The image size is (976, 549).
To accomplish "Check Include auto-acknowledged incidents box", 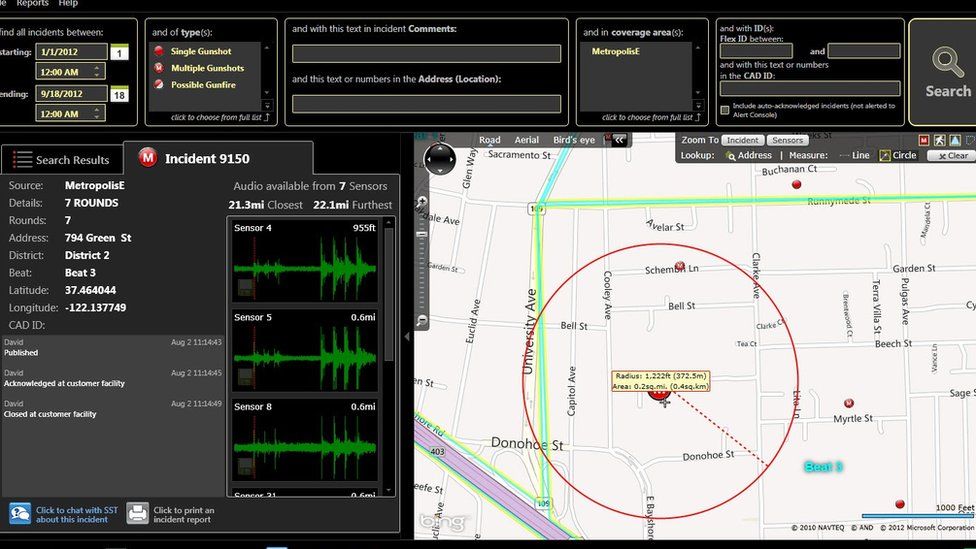I will 725,110.
